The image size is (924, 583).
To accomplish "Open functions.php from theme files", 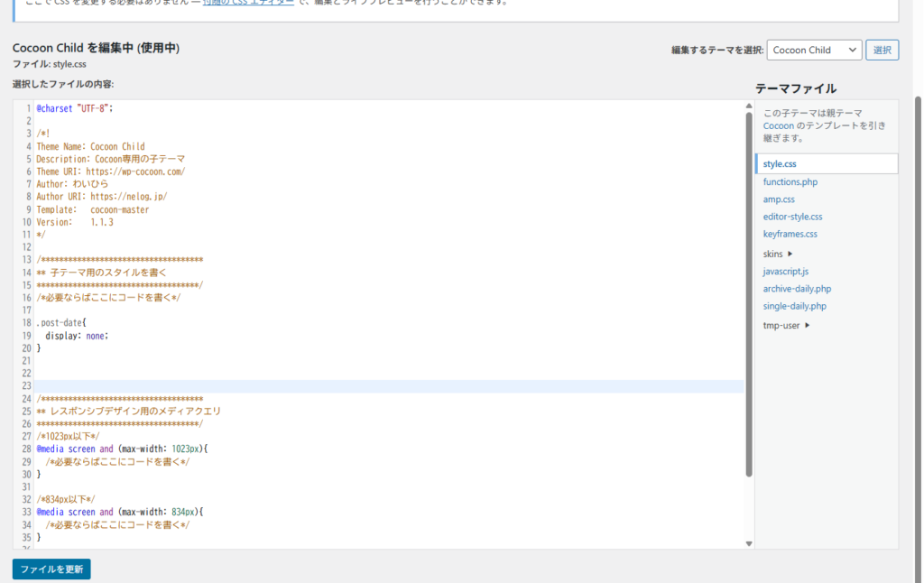I will (x=790, y=182).
